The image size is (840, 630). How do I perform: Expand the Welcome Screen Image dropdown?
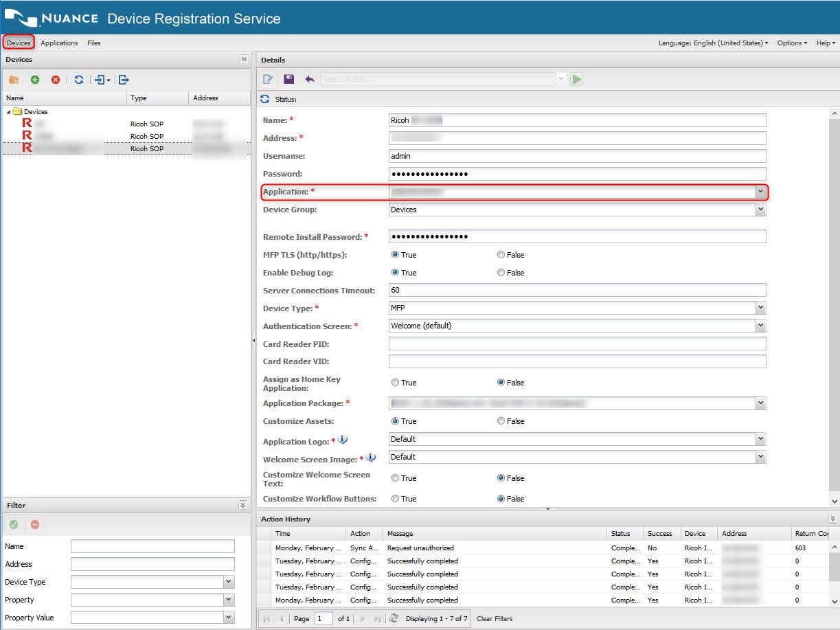760,457
